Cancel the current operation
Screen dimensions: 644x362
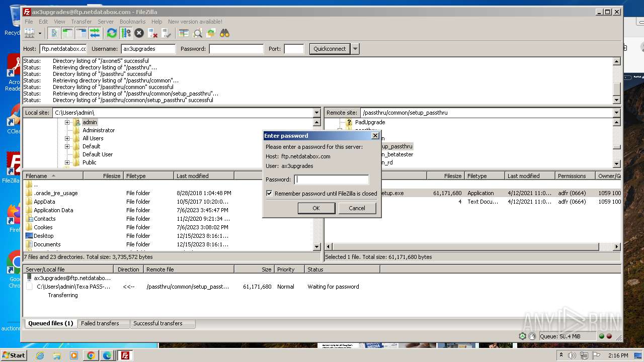click(x=139, y=33)
